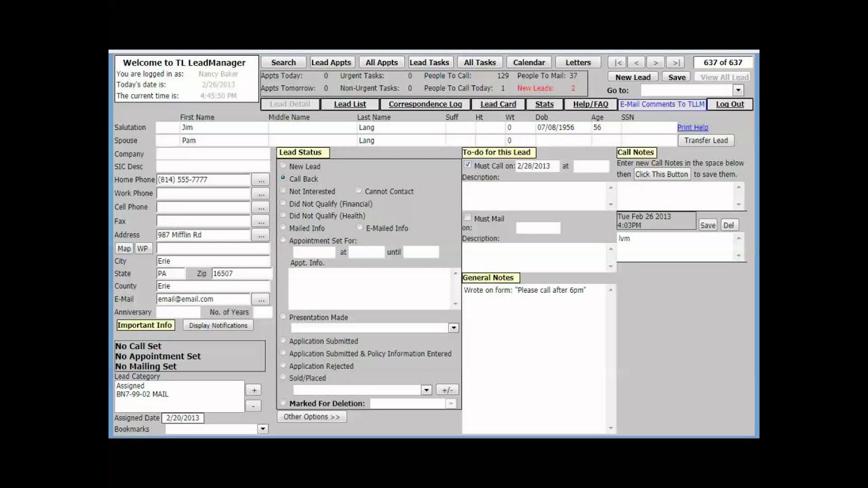Open the Calendar

(529, 62)
